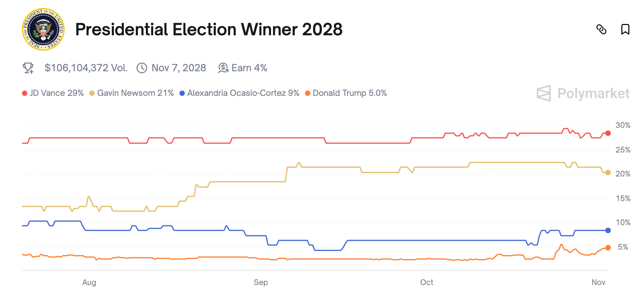
Task: Click the presidential seal market image
Action: click(x=44, y=28)
